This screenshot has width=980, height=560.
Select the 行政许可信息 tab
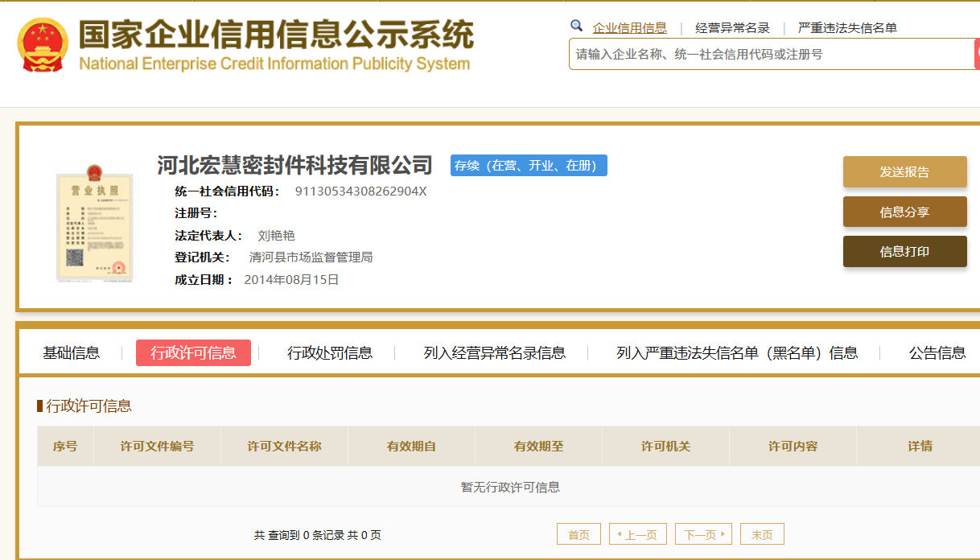pos(193,352)
